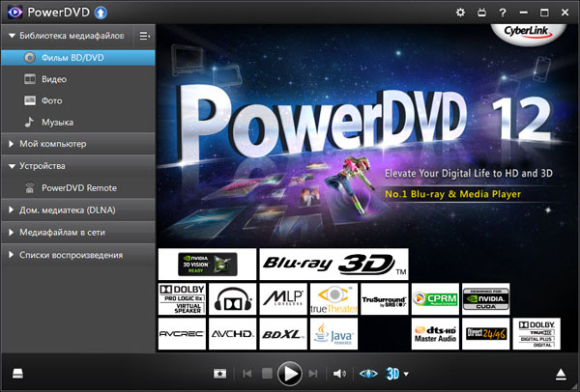Click the Dolby TrueHD Digital Plus logo

(536, 334)
